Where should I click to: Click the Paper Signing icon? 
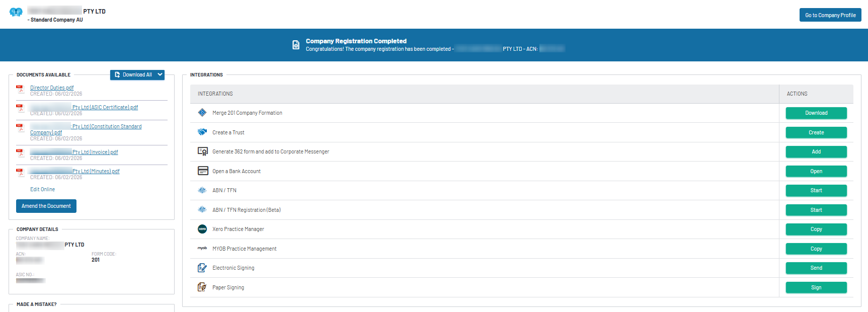[202, 287]
